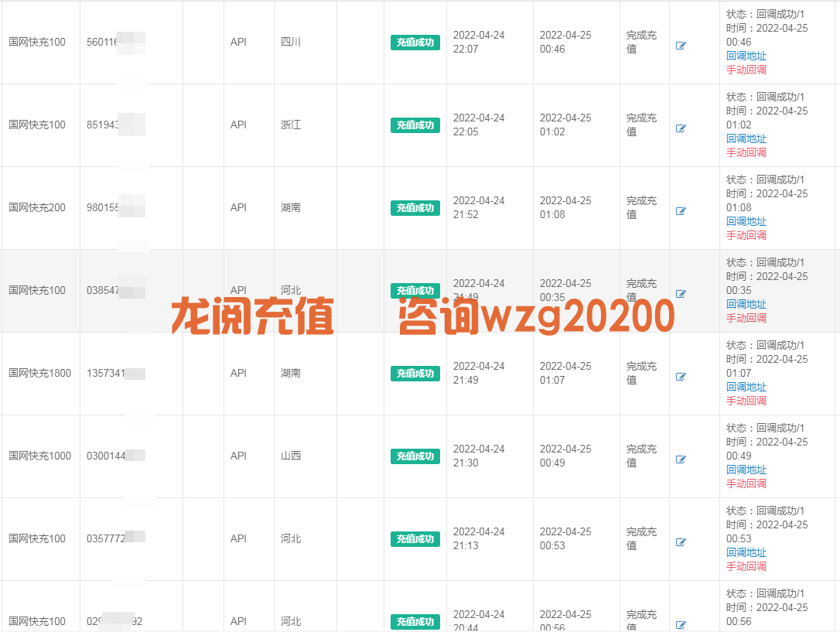Open 回调地址 link for 01:02 callback

[746, 138]
